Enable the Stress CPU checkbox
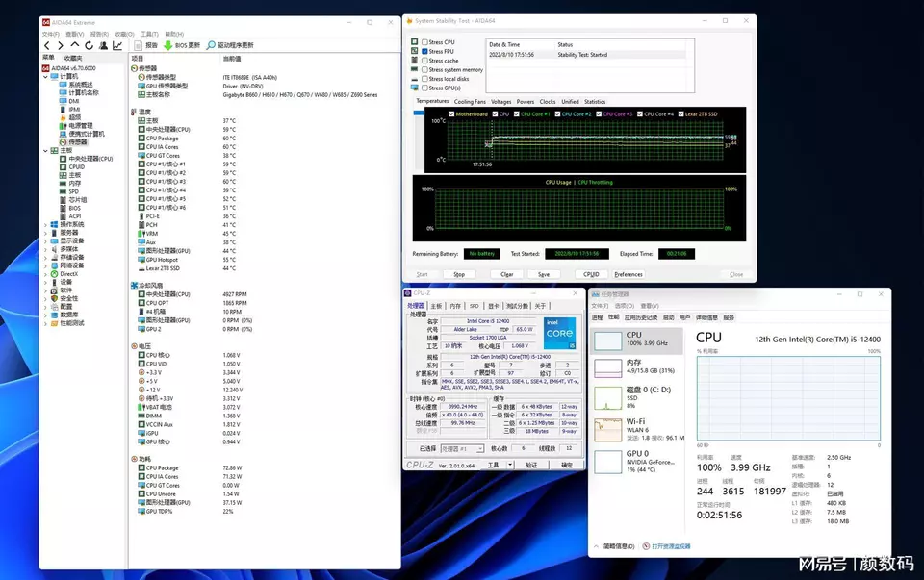Screen dimensions: 924x580 (x=424, y=42)
